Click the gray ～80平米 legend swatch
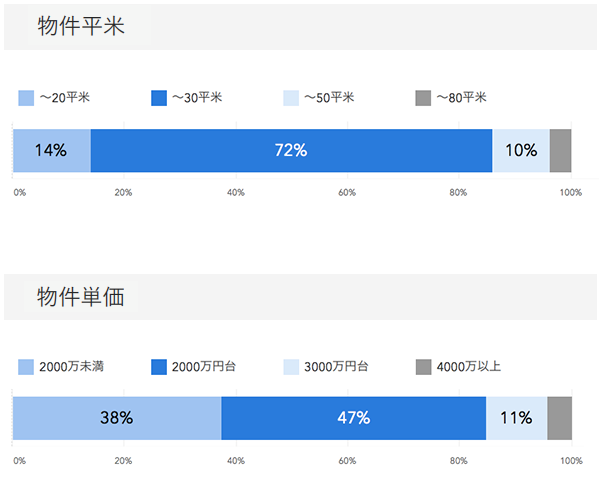 (x=423, y=98)
